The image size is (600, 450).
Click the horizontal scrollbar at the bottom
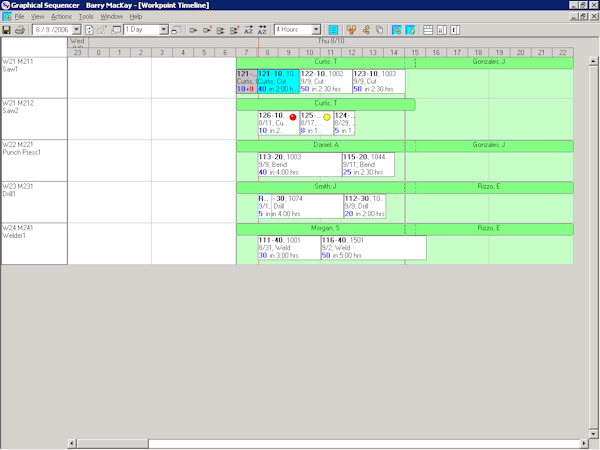[300, 442]
